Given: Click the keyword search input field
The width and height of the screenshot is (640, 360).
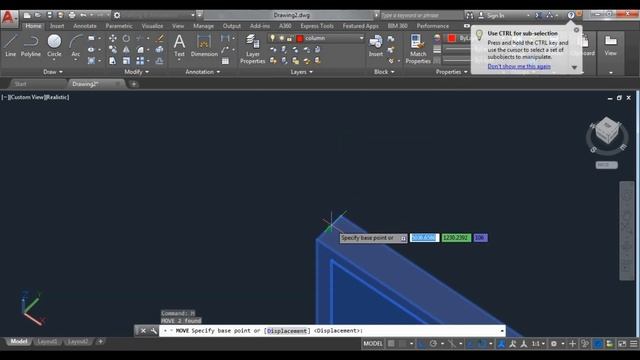Looking at the screenshot, I should pyautogui.click(x=421, y=15).
